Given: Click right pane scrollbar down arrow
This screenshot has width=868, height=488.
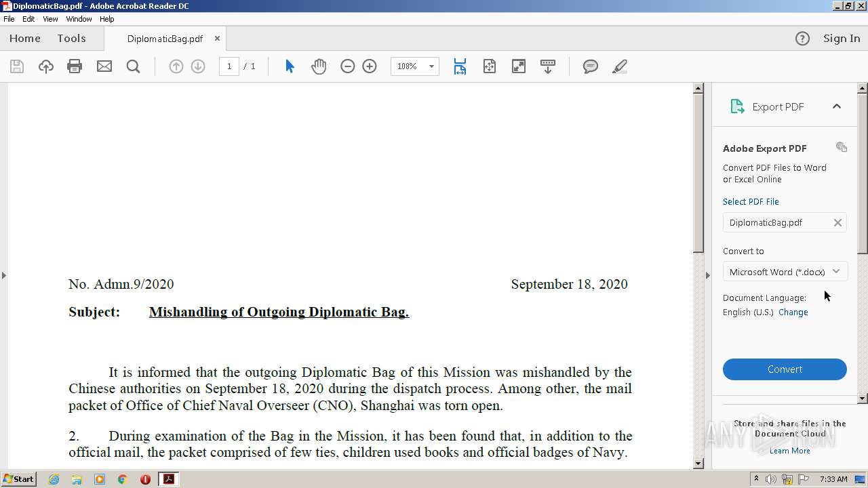Looking at the screenshot, I should 863,399.
